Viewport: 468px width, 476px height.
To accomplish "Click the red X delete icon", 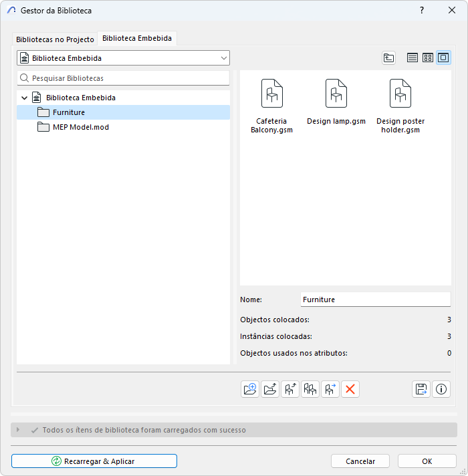I will point(350,389).
